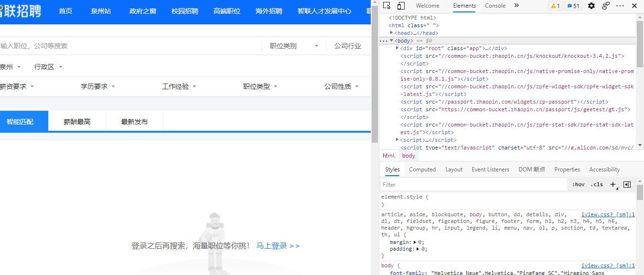The image size is (644, 275).
Task: Open 高端职位 navigation link
Action: tap(227, 11)
